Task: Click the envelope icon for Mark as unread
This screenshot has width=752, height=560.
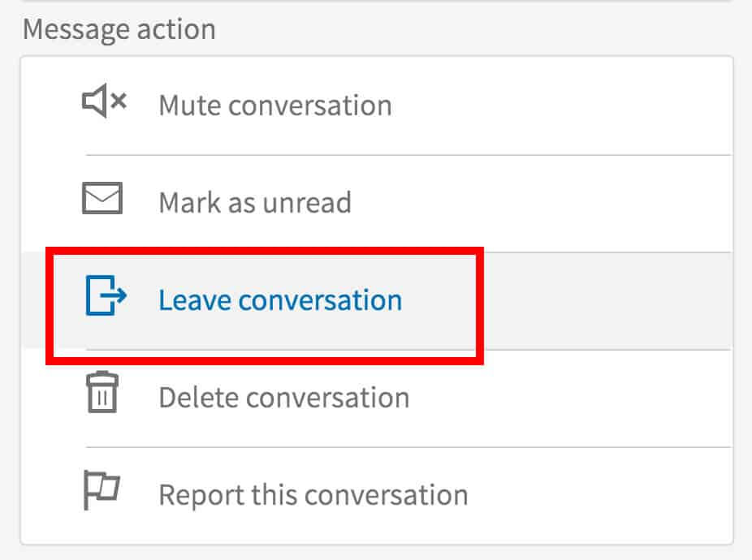Action: pos(102,199)
